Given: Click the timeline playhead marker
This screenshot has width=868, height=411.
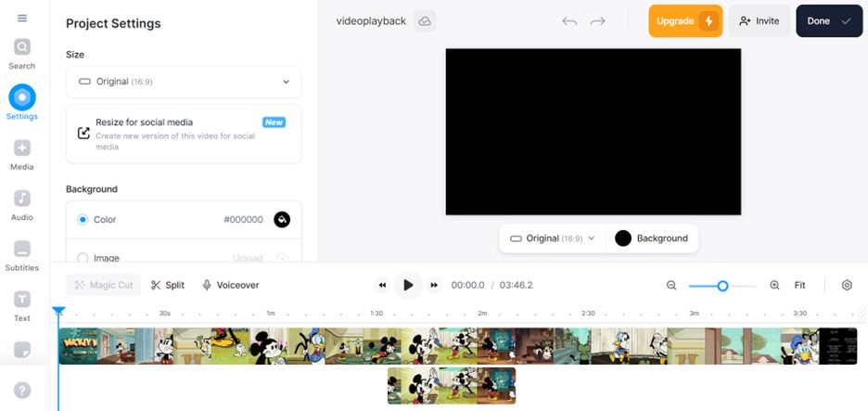Looking at the screenshot, I should pyautogui.click(x=58, y=311).
